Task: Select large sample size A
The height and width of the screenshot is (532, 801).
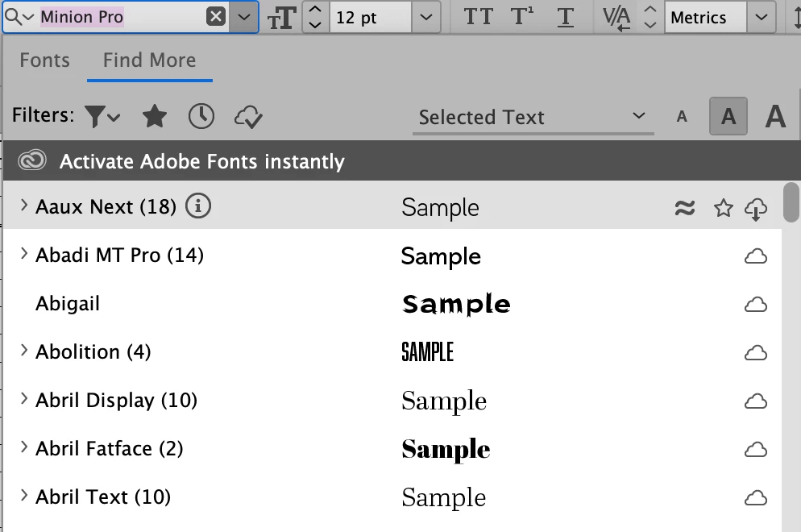Action: pyautogui.click(x=775, y=116)
